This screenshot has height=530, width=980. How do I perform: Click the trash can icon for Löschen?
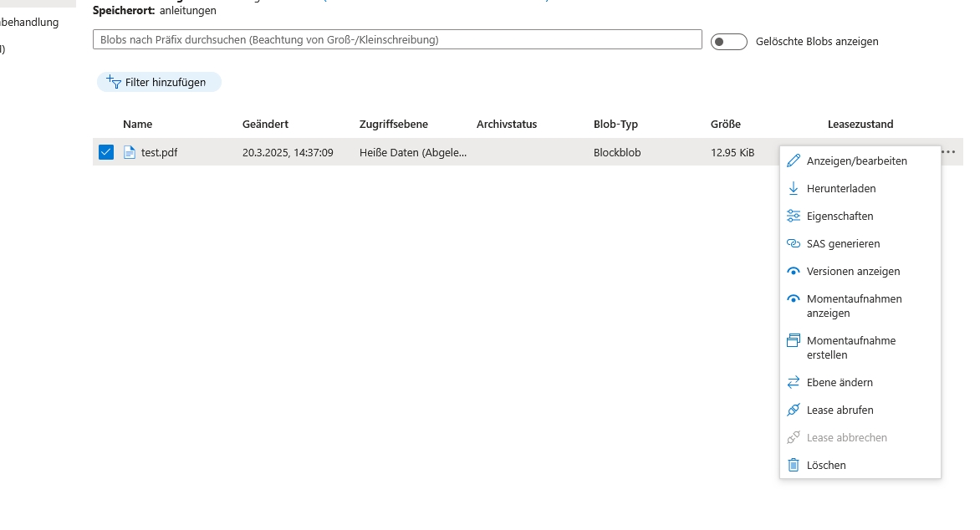click(x=794, y=465)
